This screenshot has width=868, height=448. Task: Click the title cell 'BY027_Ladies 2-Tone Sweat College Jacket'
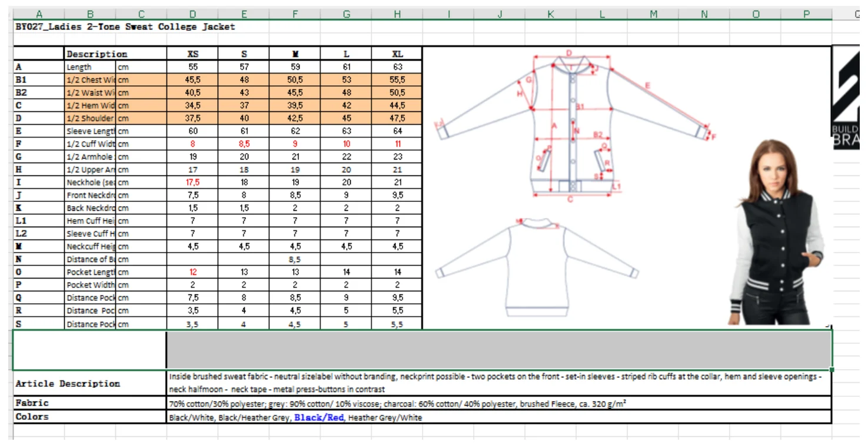[125, 27]
